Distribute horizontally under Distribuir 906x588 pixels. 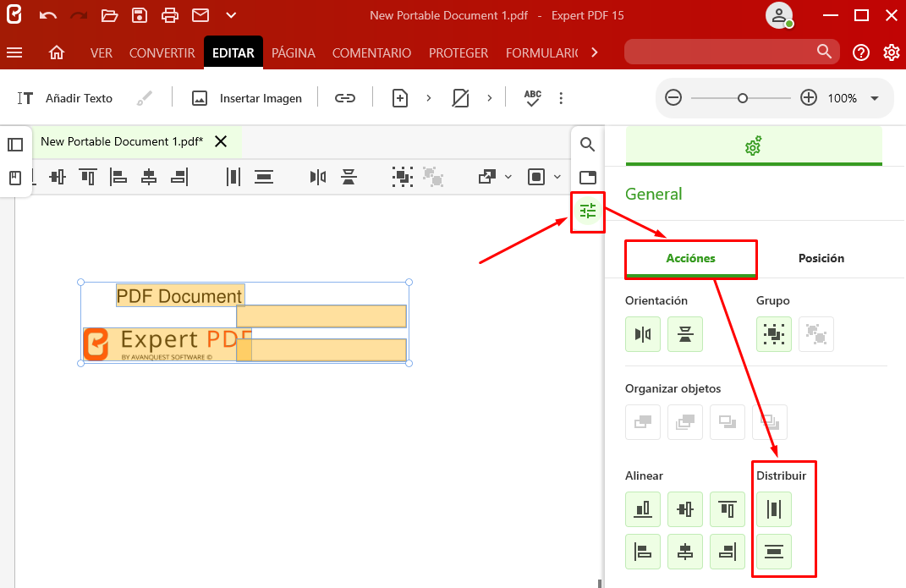[x=774, y=509]
